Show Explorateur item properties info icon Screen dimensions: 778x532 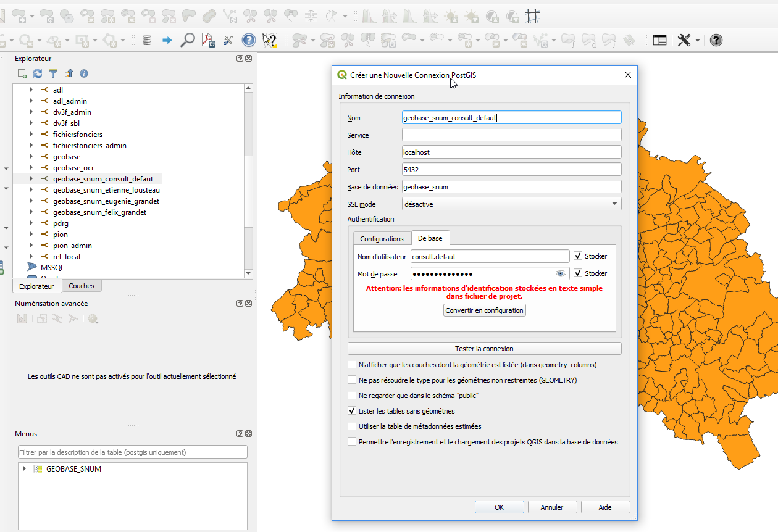click(x=84, y=73)
